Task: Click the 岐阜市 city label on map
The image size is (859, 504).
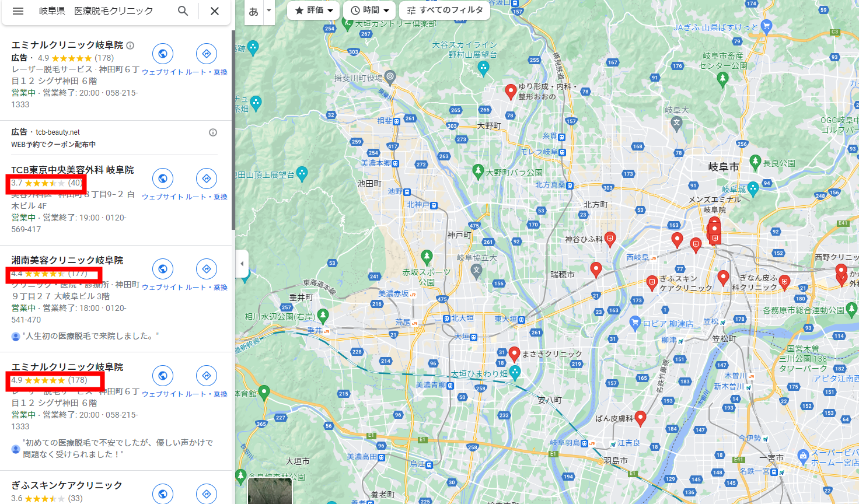Action: (724, 167)
